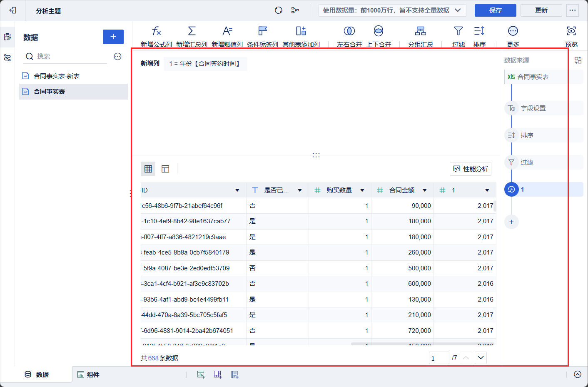This screenshot has width=588, height=387.
Task: Expand the bottom panel with the circled arrow
Action: click(578, 375)
